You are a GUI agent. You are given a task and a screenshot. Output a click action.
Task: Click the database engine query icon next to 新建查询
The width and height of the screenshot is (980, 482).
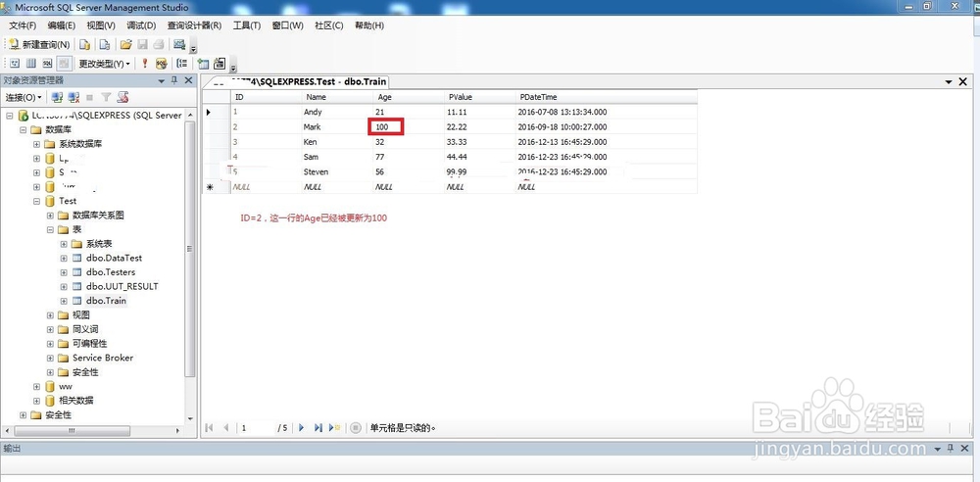tap(84, 44)
